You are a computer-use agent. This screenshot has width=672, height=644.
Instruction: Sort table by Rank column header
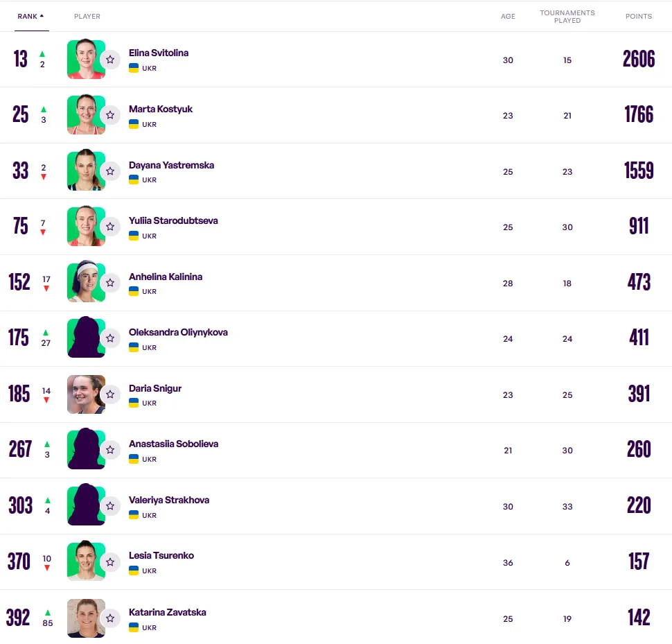coord(28,17)
